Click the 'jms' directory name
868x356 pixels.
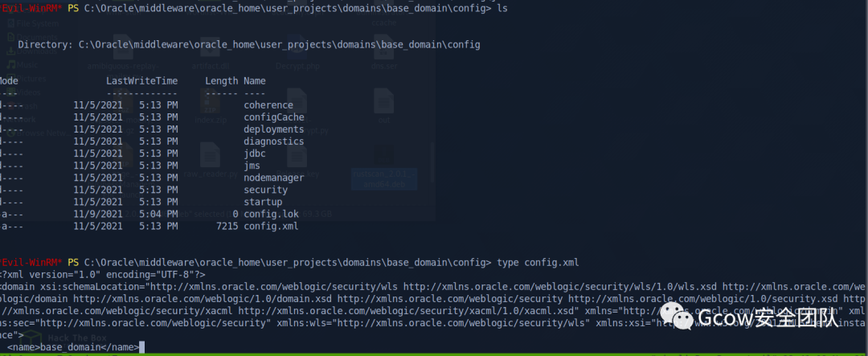252,166
